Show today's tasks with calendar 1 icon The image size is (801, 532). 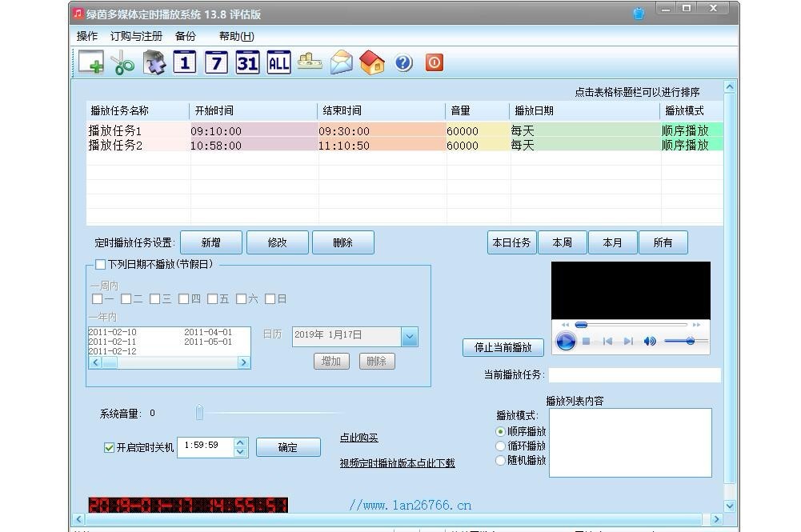coord(185,62)
